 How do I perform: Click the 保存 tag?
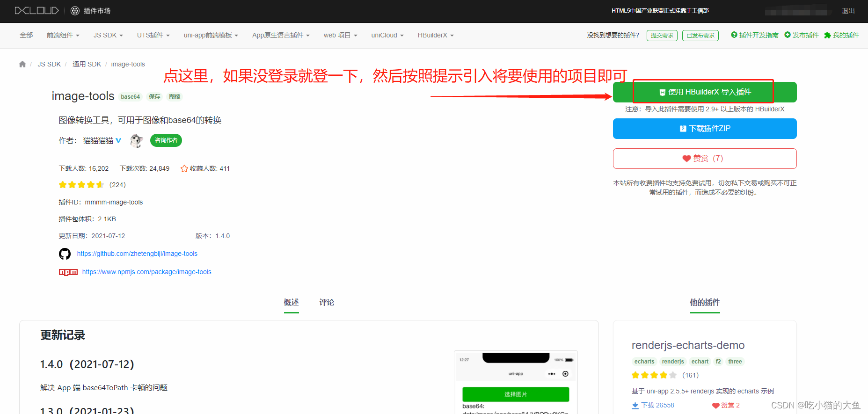click(x=154, y=97)
